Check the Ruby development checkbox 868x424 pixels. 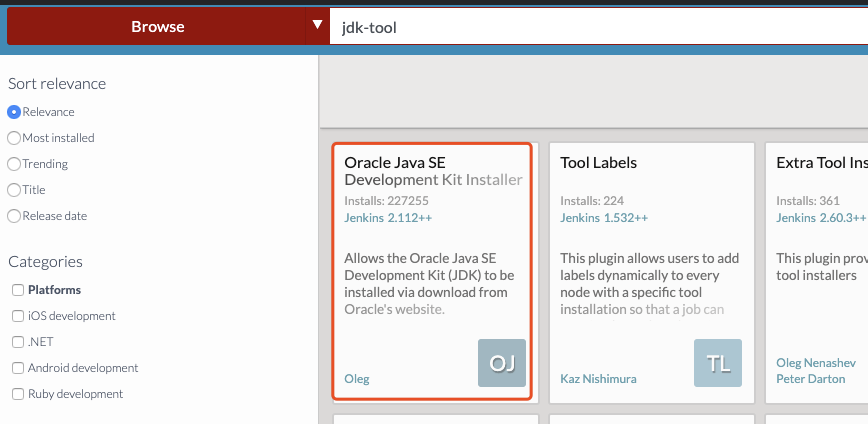point(18,394)
